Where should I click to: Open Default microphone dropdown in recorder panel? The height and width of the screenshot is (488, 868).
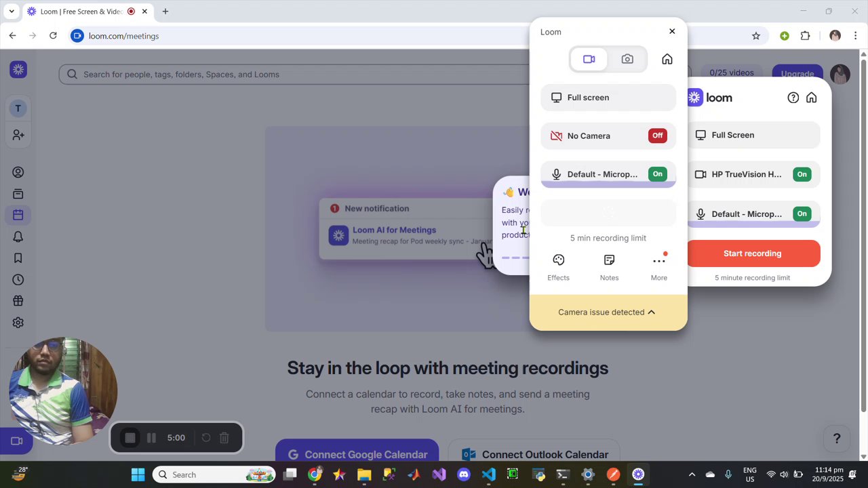(753, 214)
